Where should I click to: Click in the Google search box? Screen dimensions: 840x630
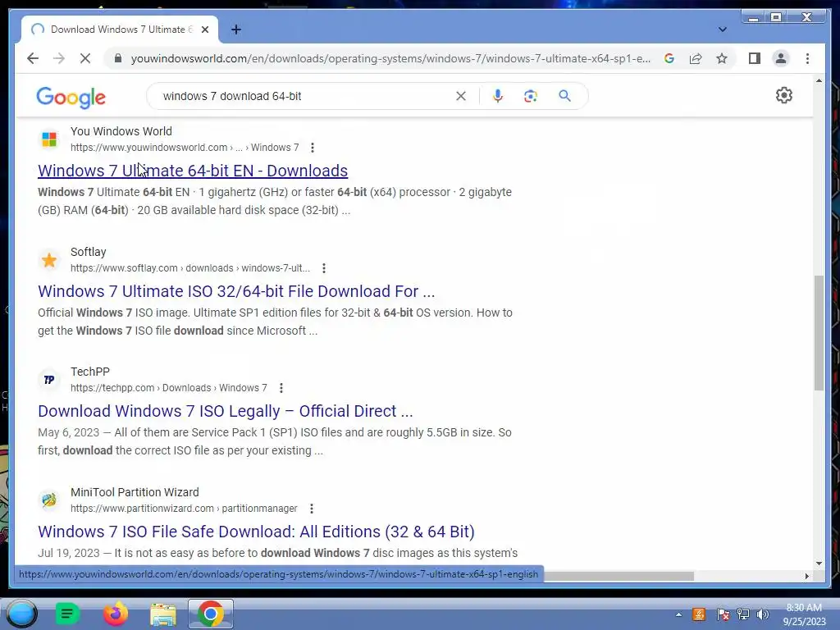pos(305,96)
